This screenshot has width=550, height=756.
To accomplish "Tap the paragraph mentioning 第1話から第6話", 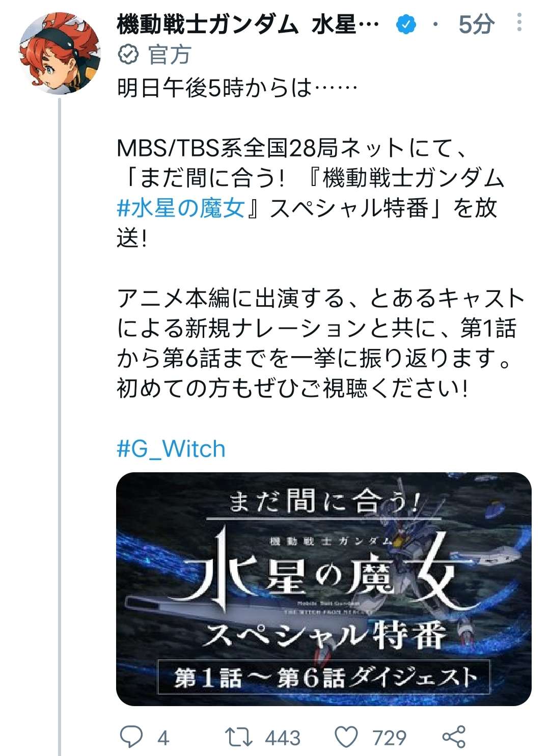I will pos(321,343).
